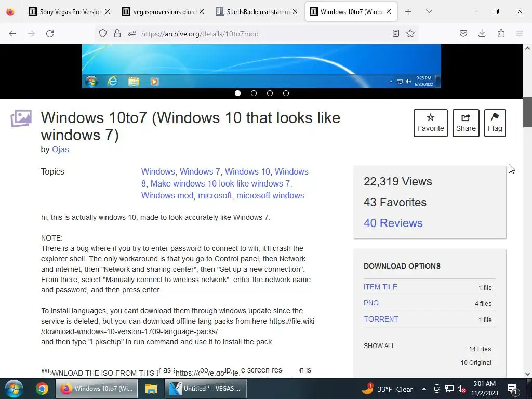The width and height of the screenshot is (532, 399).
Task: Close the StartIsBack tab
Action: 295,12
